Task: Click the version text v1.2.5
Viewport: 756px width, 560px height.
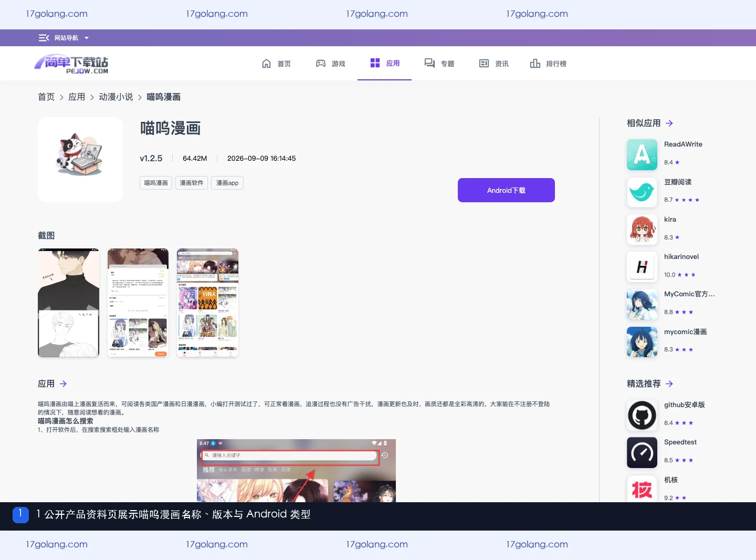Action: (x=151, y=158)
